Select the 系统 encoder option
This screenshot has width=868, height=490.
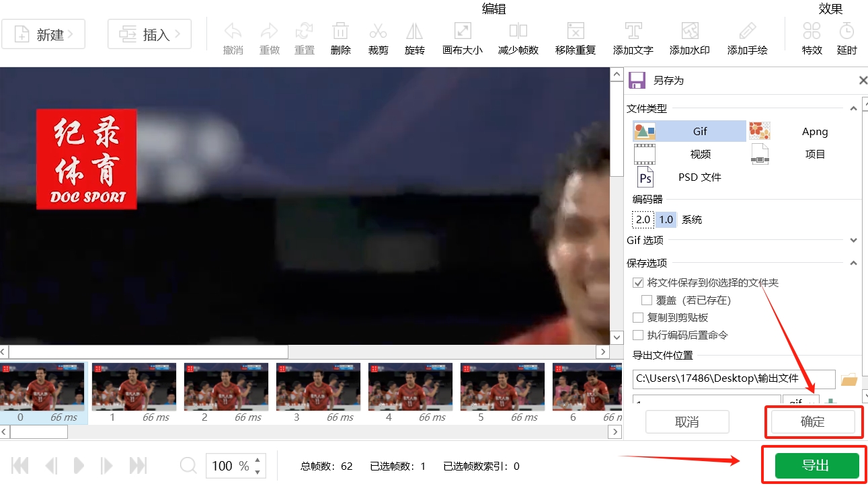(692, 220)
